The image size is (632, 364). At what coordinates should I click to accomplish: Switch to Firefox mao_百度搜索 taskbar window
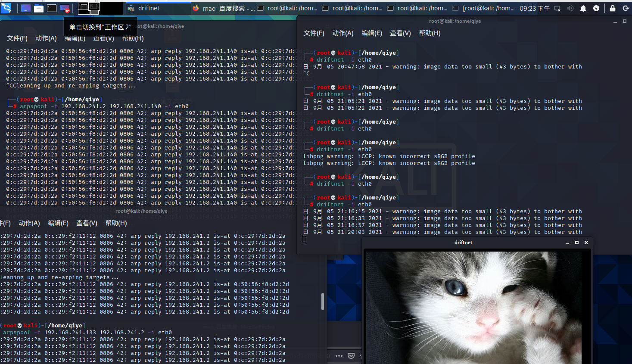[x=223, y=8]
